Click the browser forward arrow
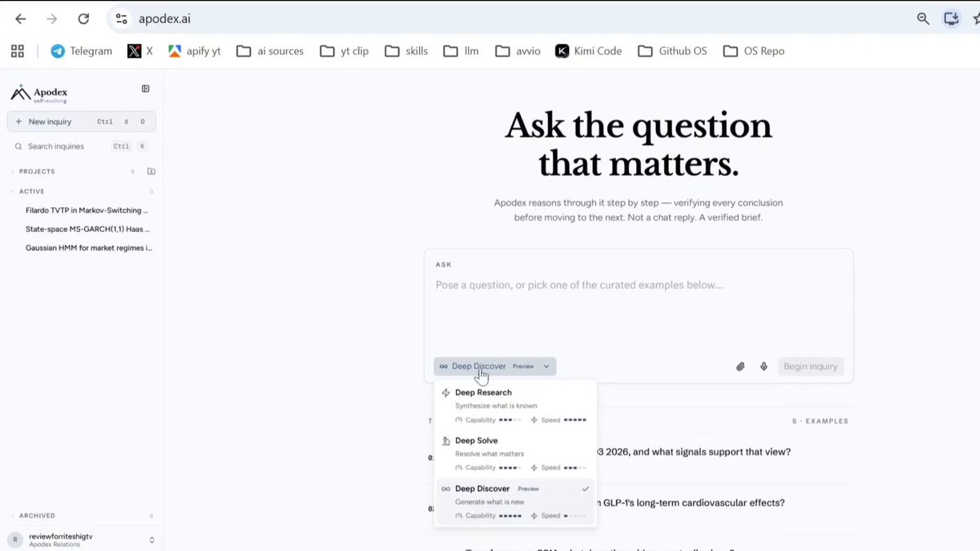 pyautogui.click(x=52, y=19)
